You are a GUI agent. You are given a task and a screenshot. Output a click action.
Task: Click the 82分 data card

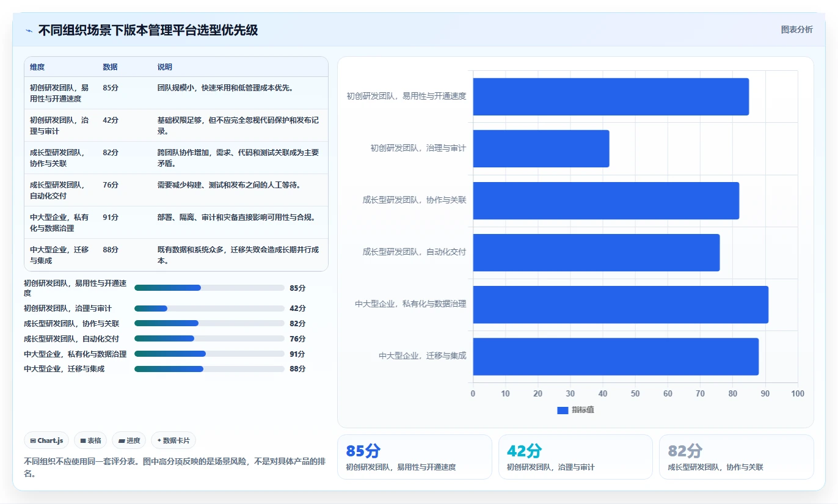click(737, 457)
